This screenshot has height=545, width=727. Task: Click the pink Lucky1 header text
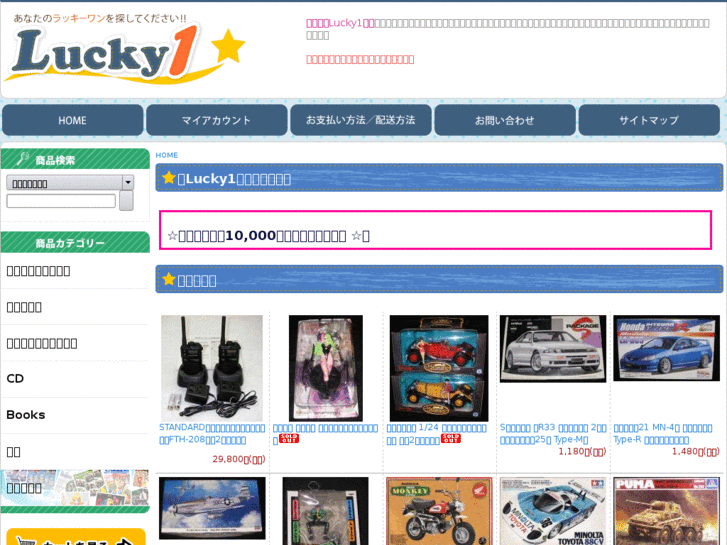(340, 23)
